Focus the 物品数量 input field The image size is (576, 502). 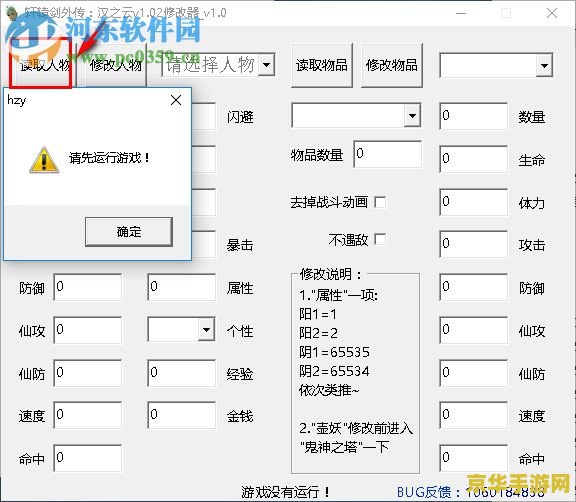388,154
